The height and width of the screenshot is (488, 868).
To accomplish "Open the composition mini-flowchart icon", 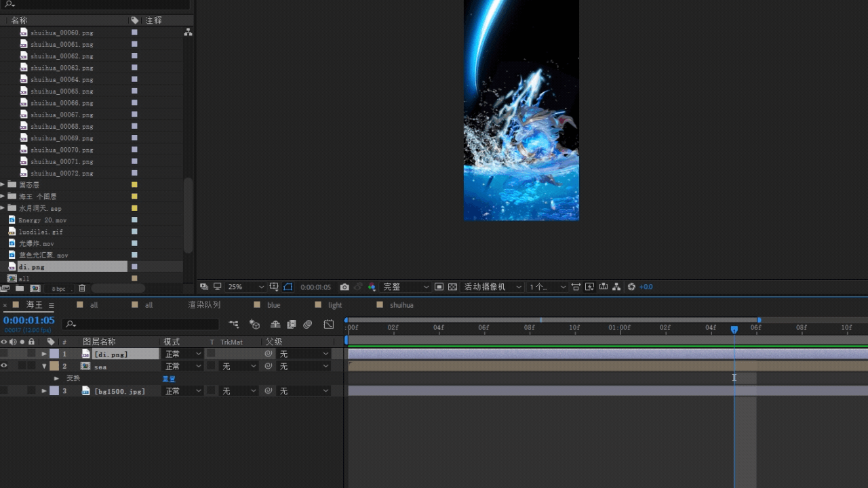I will pyautogui.click(x=234, y=325).
